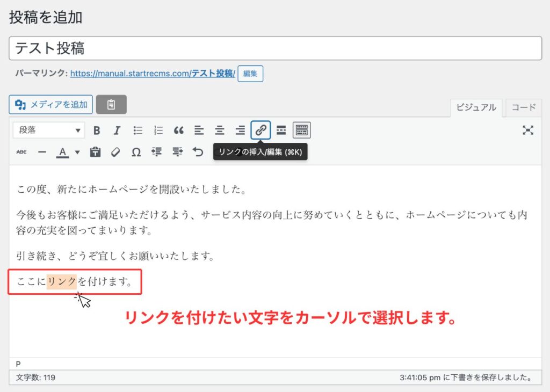The width and height of the screenshot is (550, 392).
Task: Open the 段落 paragraph format dropdown
Action: (49, 130)
